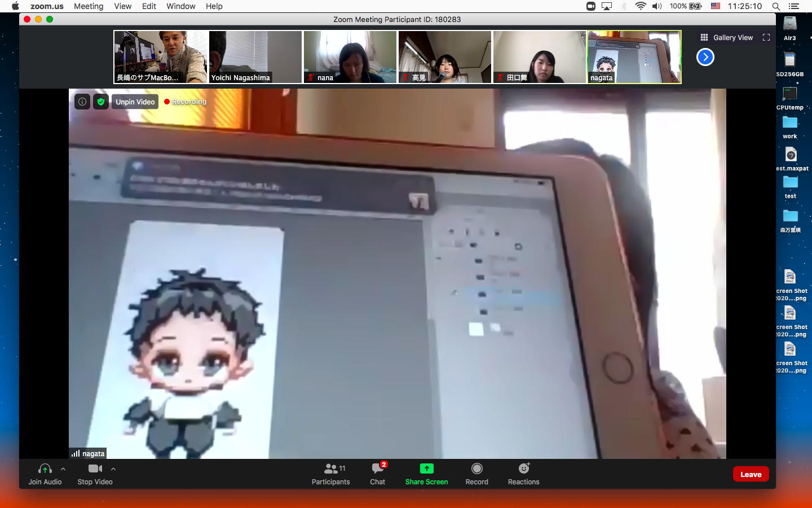Screen dimensions: 812x508
Task: Select nagata's highlighted video thumbnail
Action: (634, 57)
